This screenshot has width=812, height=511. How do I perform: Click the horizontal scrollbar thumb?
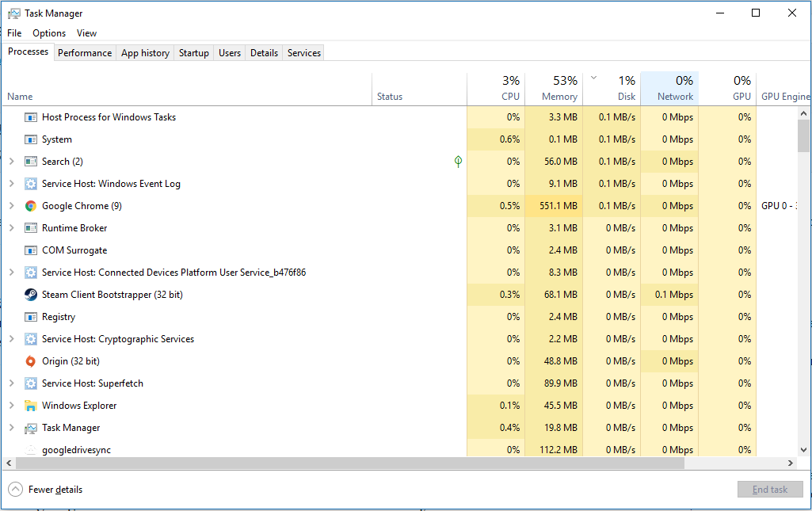(x=349, y=463)
